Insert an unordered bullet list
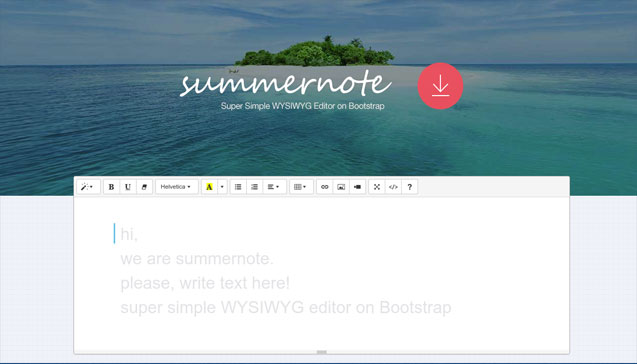This screenshot has height=364, width=637. pyautogui.click(x=238, y=187)
